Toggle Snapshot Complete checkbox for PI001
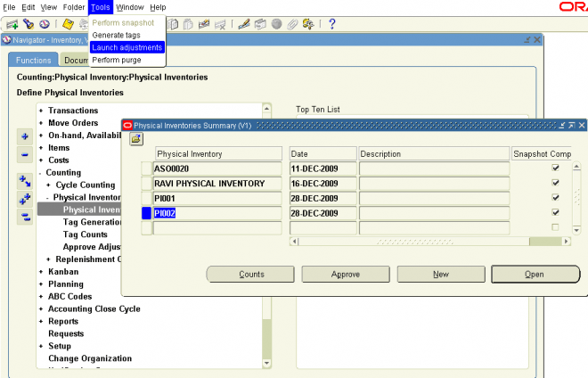588x378 pixels. [555, 197]
